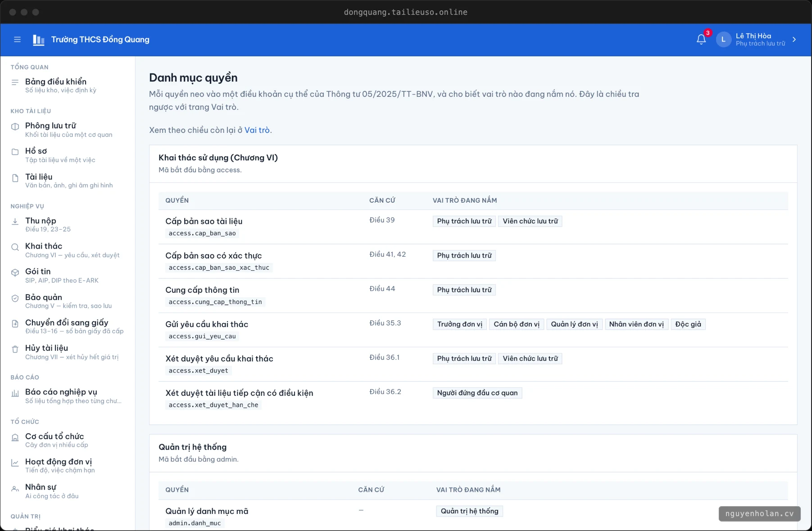Click the Tài liệu document icon
The image size is (812, 531).
pyautogui.click(x=15, y=178)
